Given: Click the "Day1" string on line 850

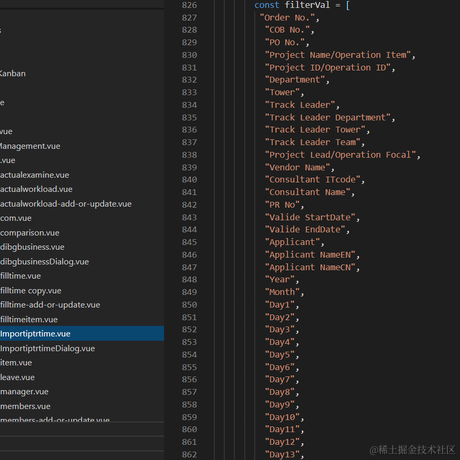Looking at the screenshot, I should pos(280,305).
